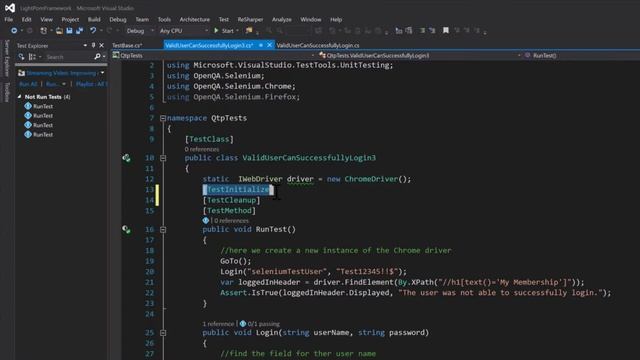Collapse the namespace QtpTests code block
The image size is (640, 360).
click(163, 118)
